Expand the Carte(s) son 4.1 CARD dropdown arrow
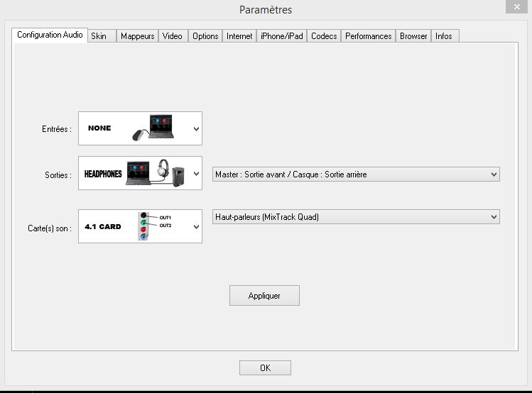The height and width of the screenshot is (393, 532). [196, 227]
